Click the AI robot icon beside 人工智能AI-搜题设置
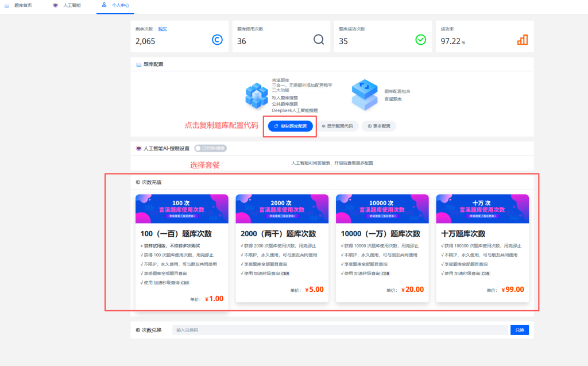588x366 pixels. coord(138,148)
